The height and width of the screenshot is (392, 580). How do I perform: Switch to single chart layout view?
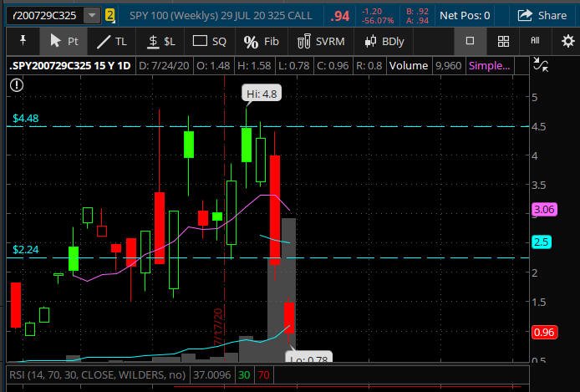470,41
